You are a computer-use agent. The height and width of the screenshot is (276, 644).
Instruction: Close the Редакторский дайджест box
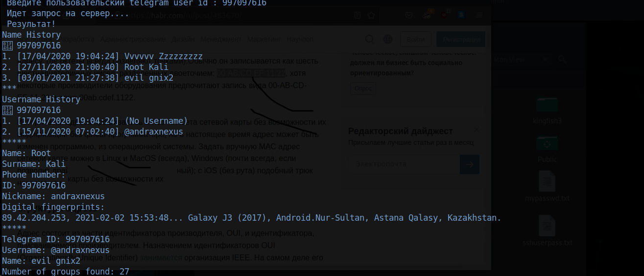[x=477, y=130]
